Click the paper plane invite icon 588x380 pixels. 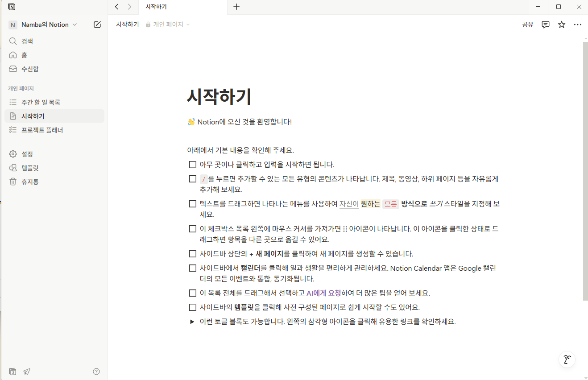click(x=26, y=371)
